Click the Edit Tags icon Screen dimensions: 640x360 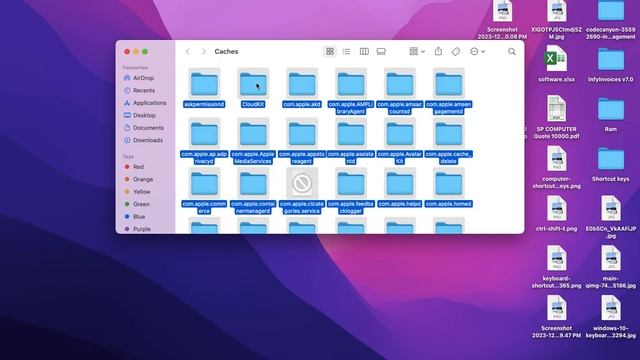point(456,52)
